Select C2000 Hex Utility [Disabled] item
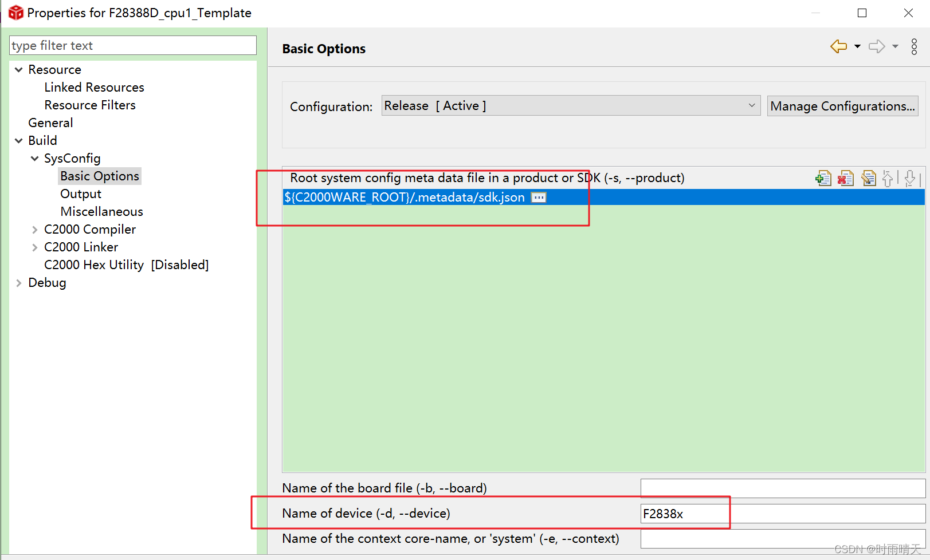The height and width of the screenshot is (560, 930). [126, 265]
